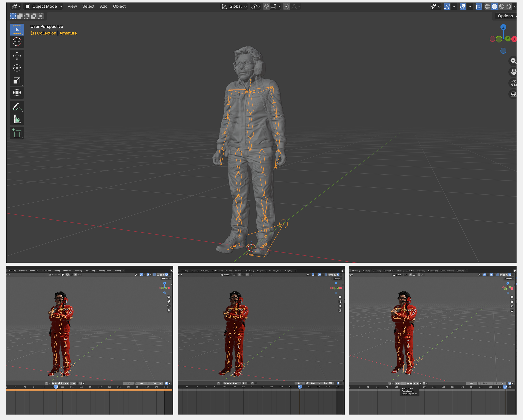The height and width of the screenshot is (420, 523).
Task: Toggle show overlays button in main header
Action: click(463, 7)
